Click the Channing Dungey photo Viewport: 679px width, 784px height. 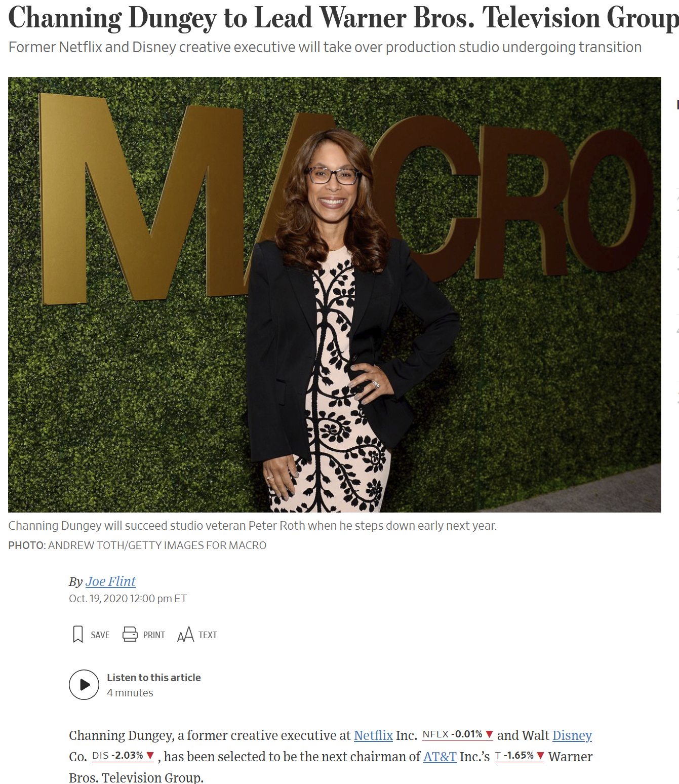click(x=335, y=295)
